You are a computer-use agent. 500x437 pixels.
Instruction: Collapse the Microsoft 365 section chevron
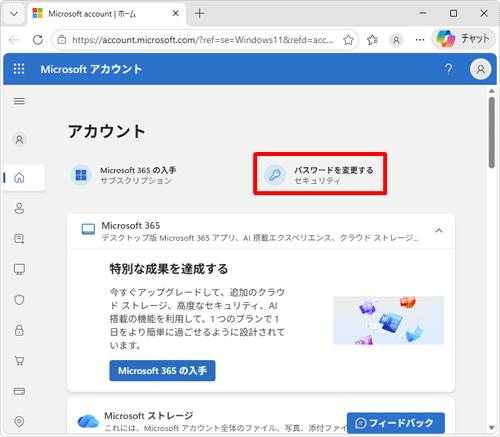coord(439,231)
